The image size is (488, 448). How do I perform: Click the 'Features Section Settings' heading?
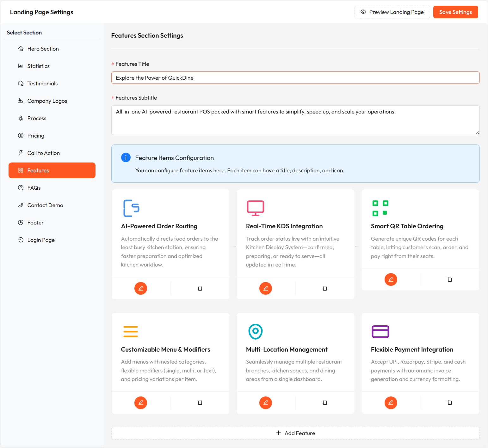pos(147,35)
